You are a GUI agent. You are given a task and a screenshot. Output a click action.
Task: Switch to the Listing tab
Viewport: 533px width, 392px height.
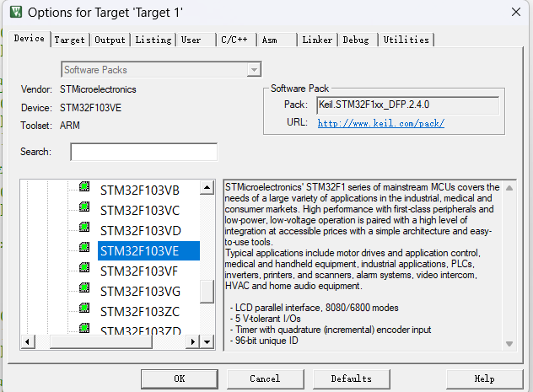click(153, 40)
